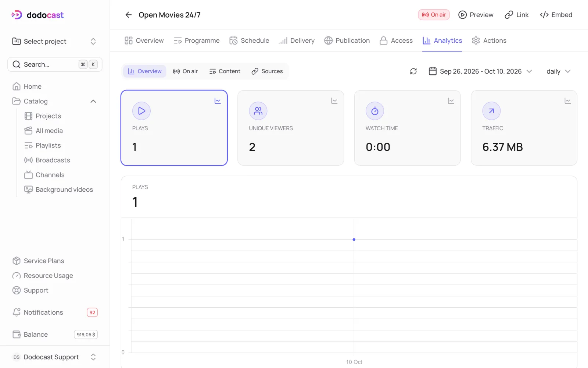Open Notifications with 92 badge
This screenshot has width=588, height=368.
click(55, 312)
